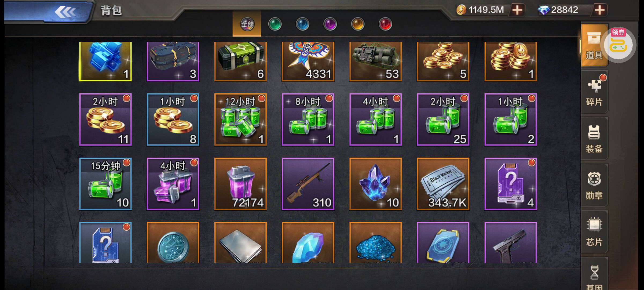This screenshot has height=290, width=644.
Task: Select the kite item with count 4331
Action: 308,61
